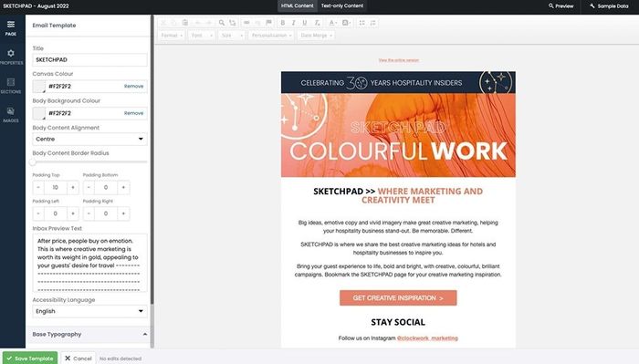
Task: Click the Stay Social heading
Action: coord(398,322)
